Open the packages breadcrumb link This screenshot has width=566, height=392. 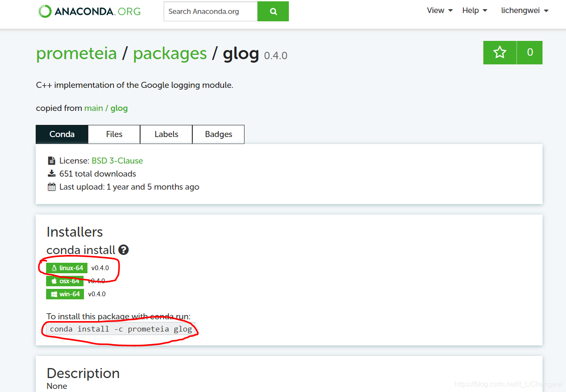click(170, 54)
